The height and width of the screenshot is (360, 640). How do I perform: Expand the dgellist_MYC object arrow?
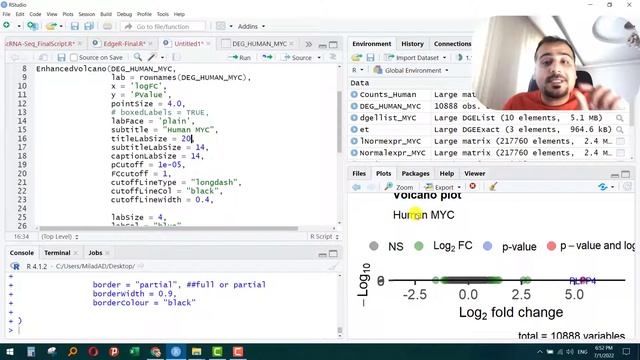coord(354,118)
